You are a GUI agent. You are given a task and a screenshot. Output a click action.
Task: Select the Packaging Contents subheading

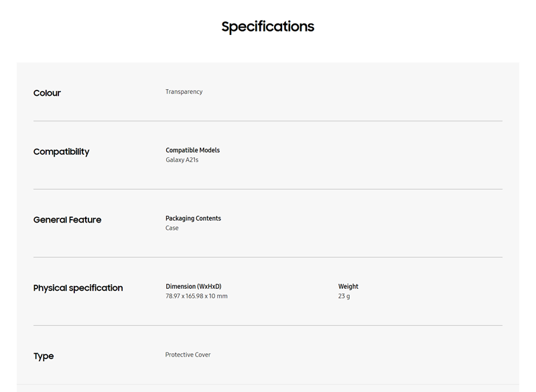point(193,218)
